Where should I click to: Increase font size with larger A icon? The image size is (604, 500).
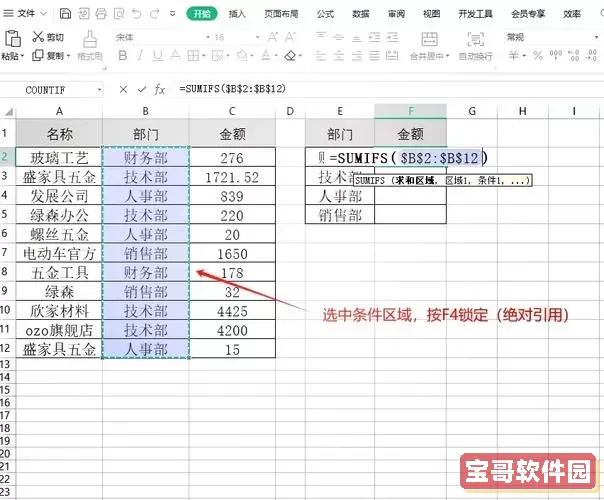click(273, 37)
